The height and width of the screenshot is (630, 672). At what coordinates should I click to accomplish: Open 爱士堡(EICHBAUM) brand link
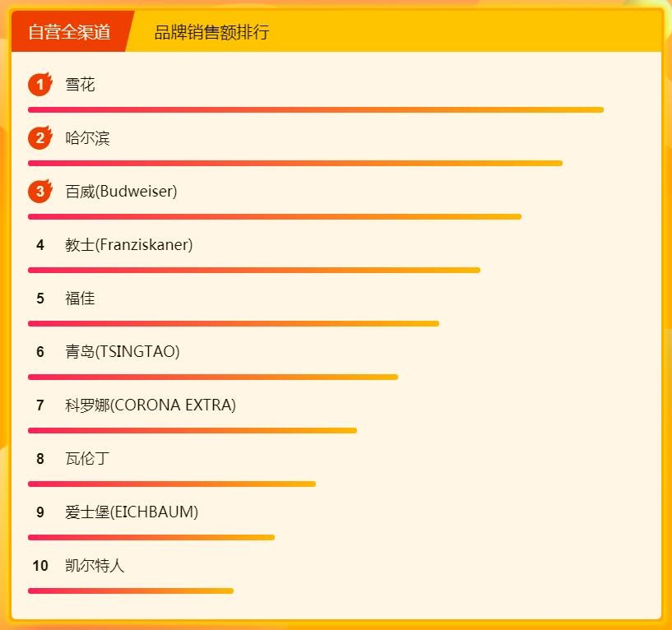[132, 512]
